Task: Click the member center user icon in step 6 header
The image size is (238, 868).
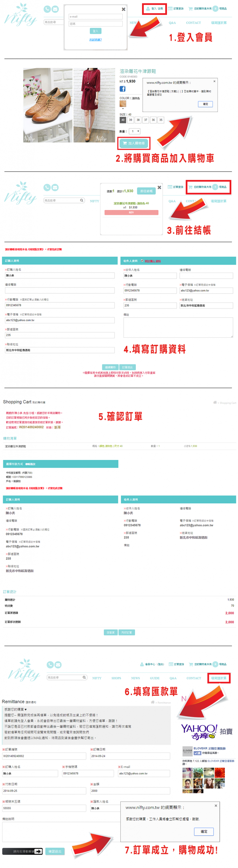Action: [x=142, y=664]
